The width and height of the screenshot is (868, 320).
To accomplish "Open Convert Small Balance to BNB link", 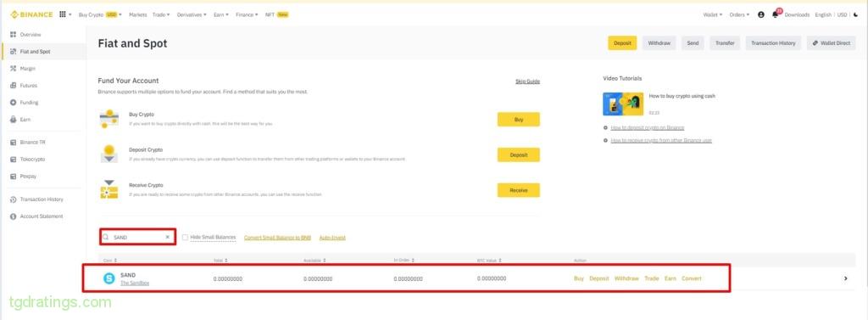I will [277, 238].
